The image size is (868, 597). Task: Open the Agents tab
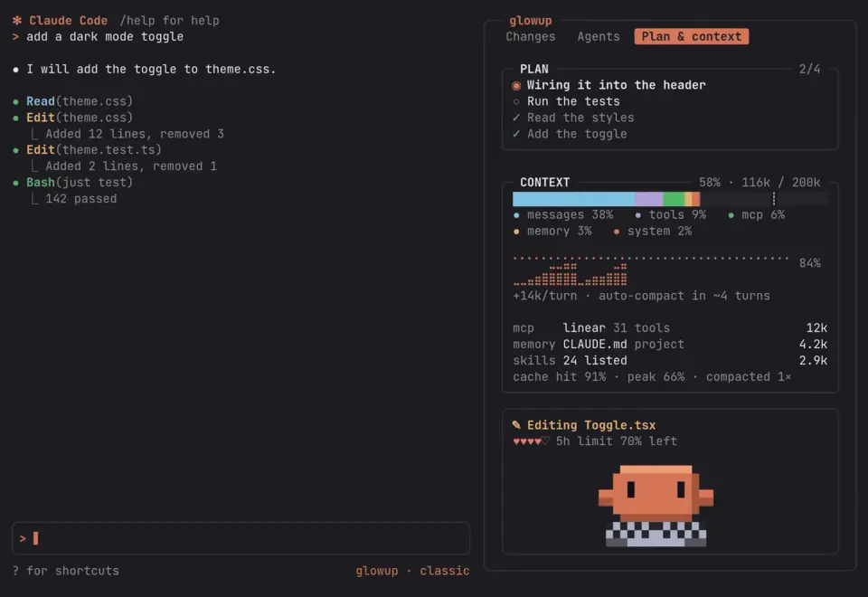point(599,36)
